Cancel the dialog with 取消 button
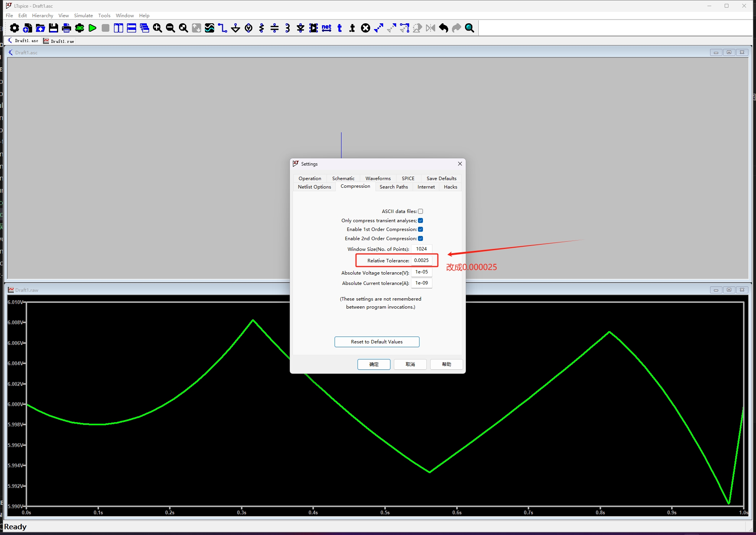756x535 pixels. (410, 364)
